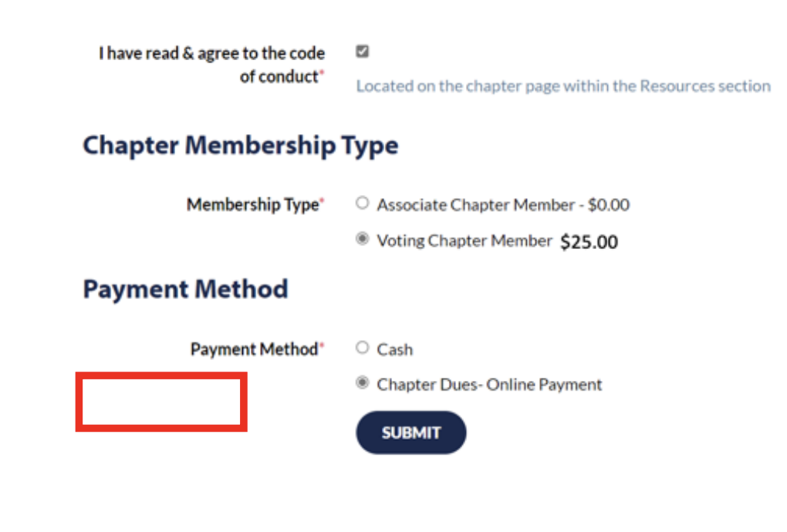Click the bold 'Payment Method' section heading
Screen dimensions: 787x532
tap(185, 289)
